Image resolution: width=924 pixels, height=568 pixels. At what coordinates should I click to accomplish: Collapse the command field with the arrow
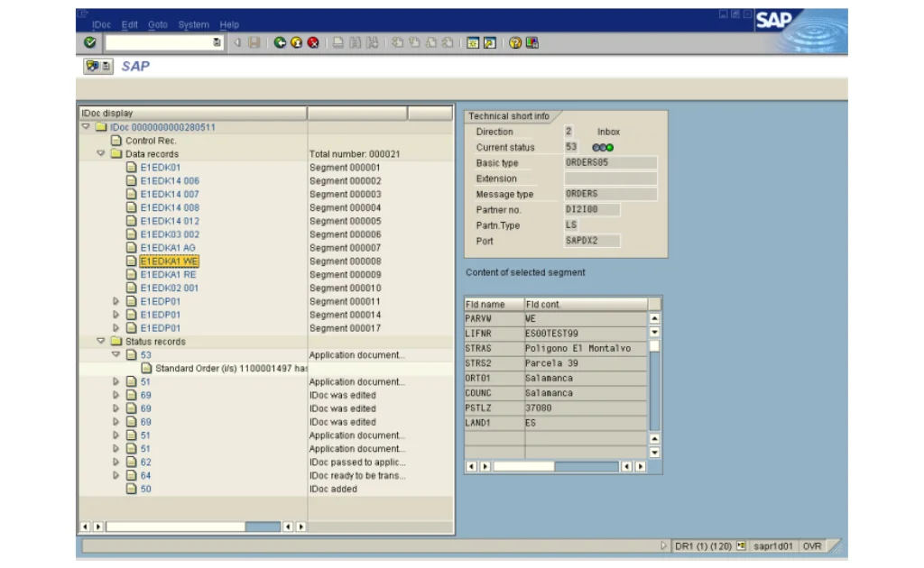(237, 42)
